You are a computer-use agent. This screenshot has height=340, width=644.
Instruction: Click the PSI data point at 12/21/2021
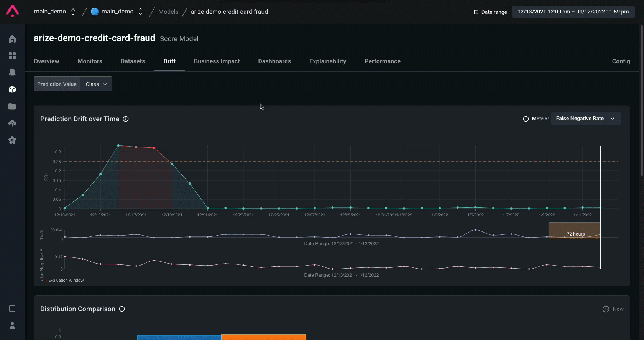click(x=207, y=208)
